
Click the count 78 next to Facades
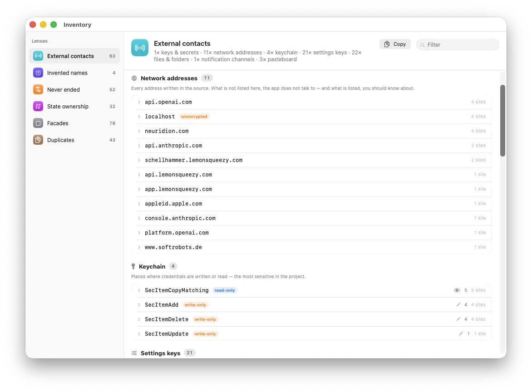click(112, 123)
